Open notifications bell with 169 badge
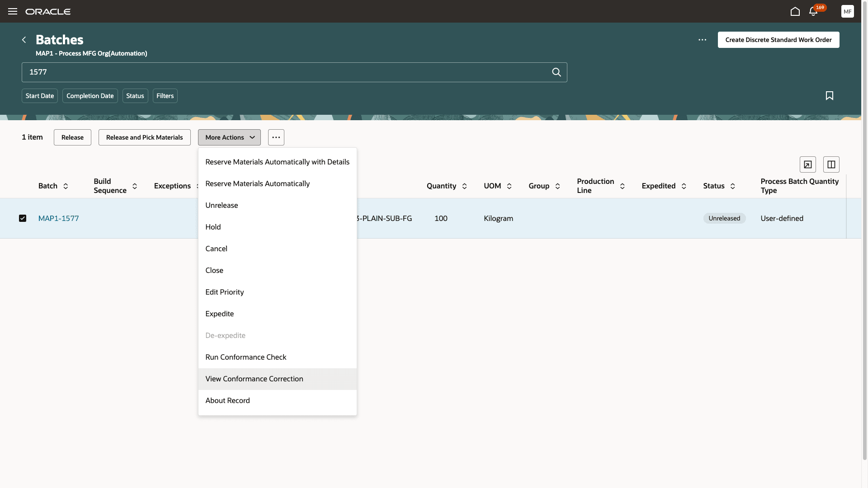The image size is (868, 488). [x=813, y=11]
